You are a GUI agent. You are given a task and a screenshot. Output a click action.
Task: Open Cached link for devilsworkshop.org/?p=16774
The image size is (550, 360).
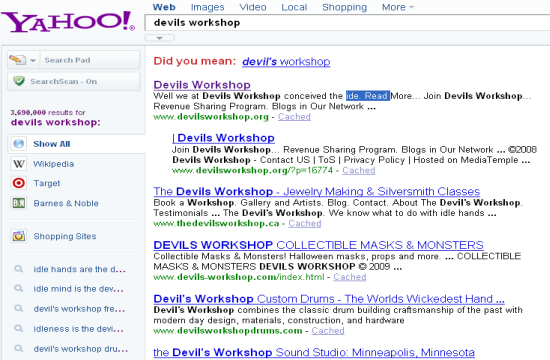pos(358,170)
